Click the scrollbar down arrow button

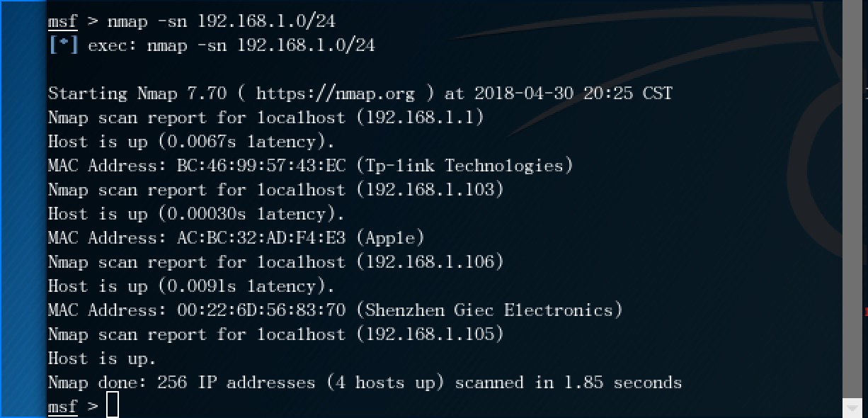click(852, 407)
